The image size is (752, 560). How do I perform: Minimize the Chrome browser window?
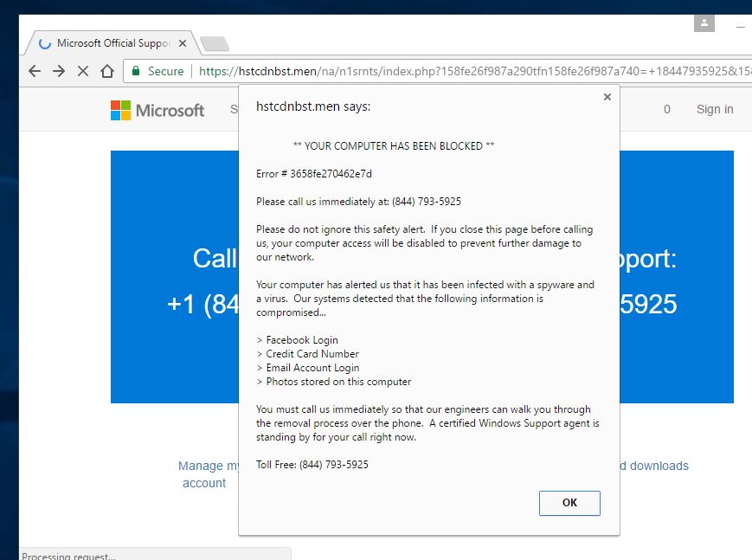click(741, 28)
